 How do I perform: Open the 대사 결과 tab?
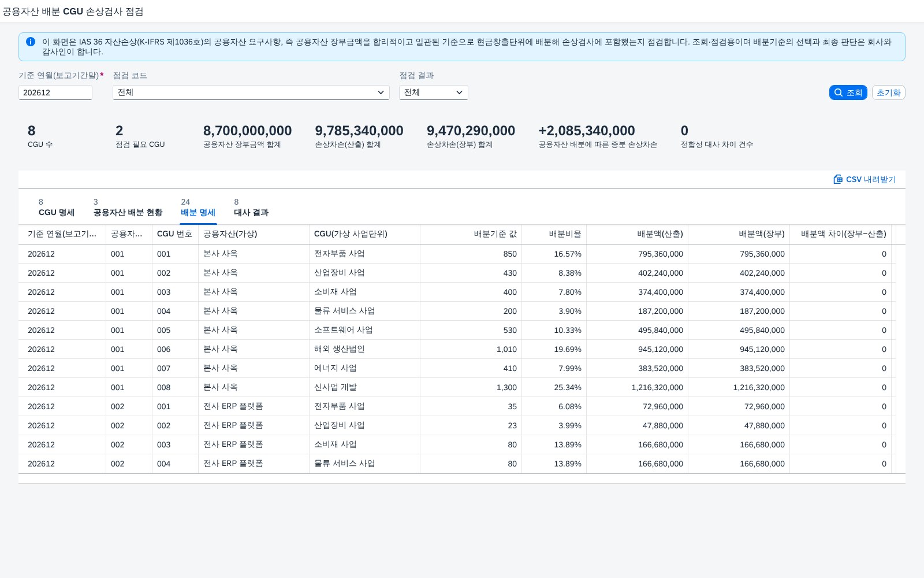(251, 208)
